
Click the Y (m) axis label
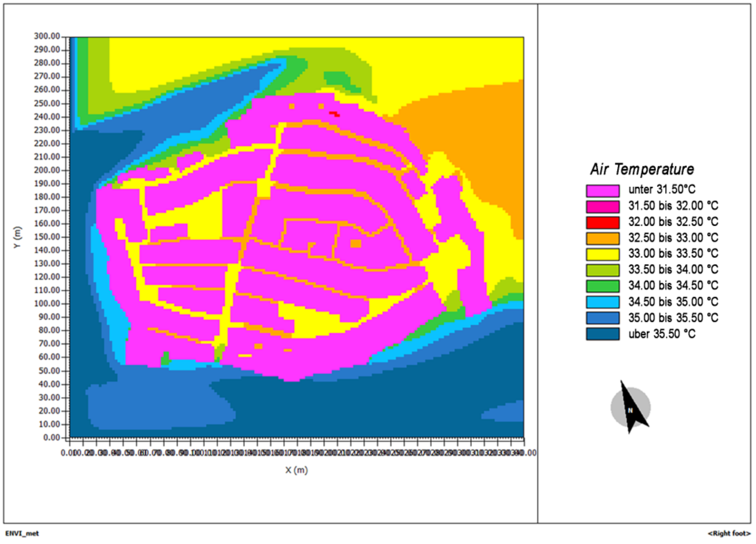click(x=18, y=237)
